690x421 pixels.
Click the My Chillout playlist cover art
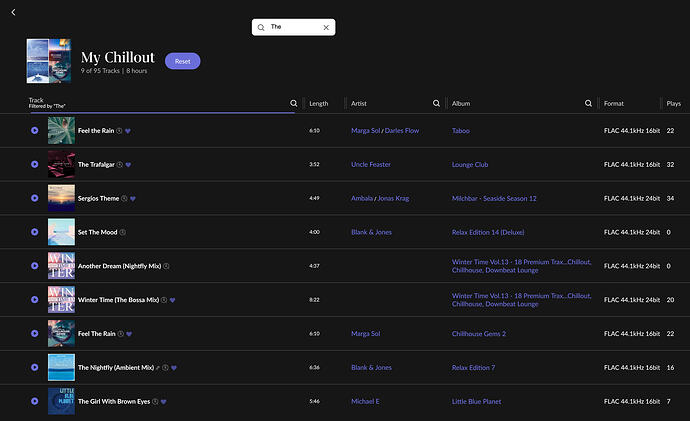[x=50, y=61]
